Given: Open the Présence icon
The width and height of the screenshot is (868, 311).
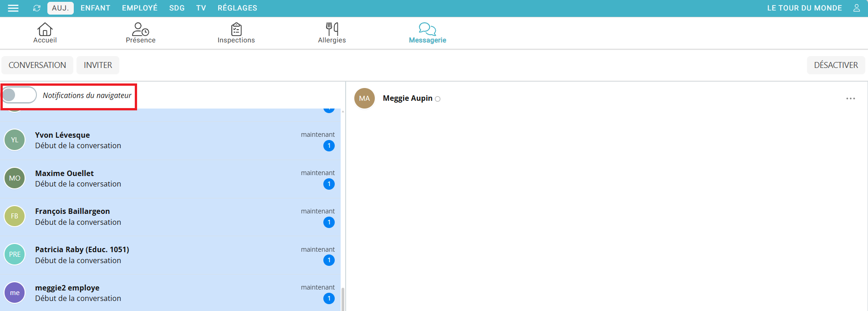Looking at the screenshot, I should [140, 30].
